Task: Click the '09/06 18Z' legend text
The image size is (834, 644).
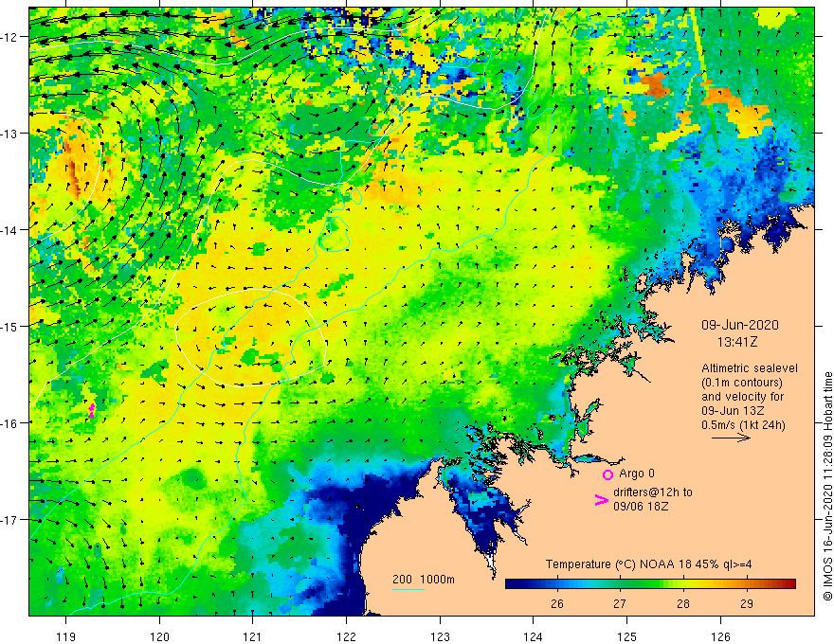Action: point(641,507)
